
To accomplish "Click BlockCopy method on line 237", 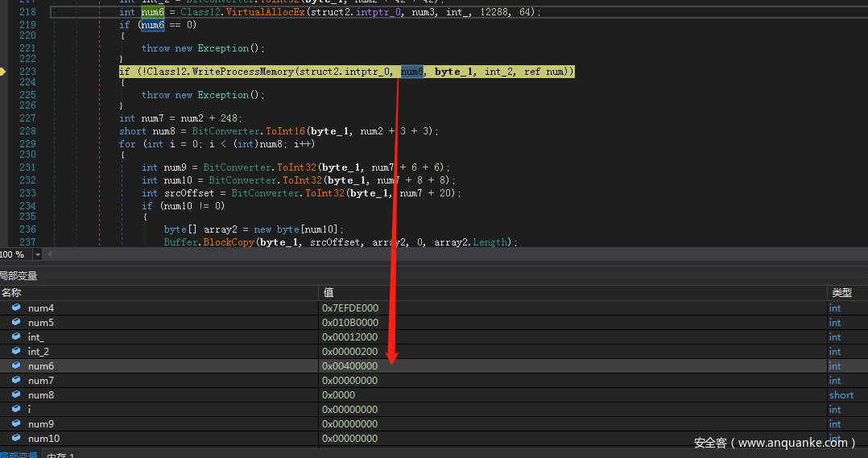I will point(229,242).
